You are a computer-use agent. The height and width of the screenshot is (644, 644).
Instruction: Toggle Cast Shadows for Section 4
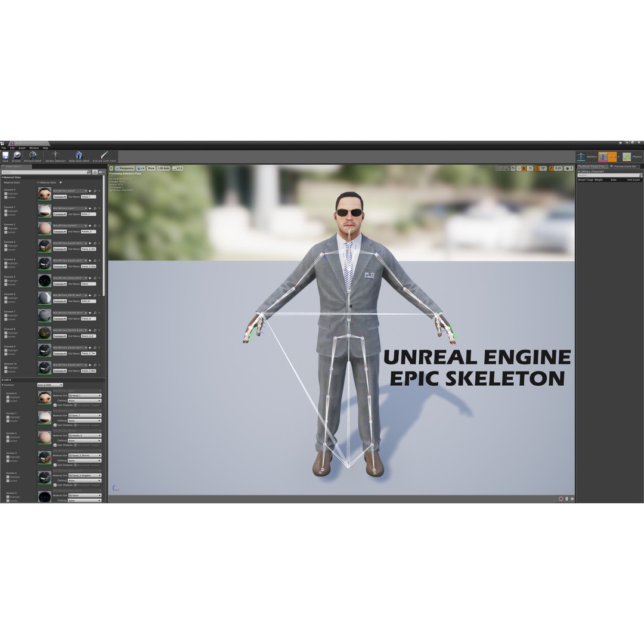pos(55,485)
